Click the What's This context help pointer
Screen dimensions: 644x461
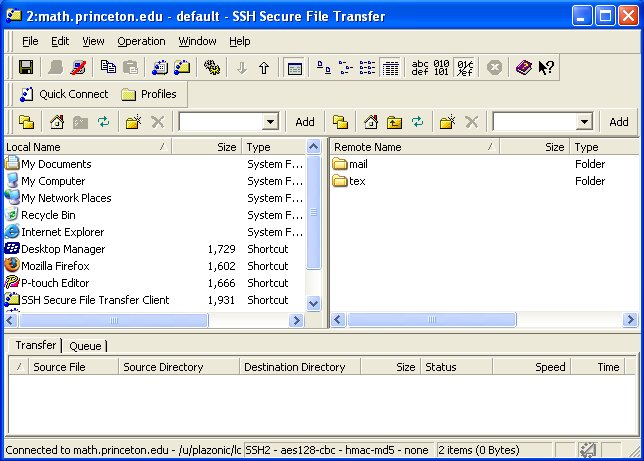tap(546, 67)
